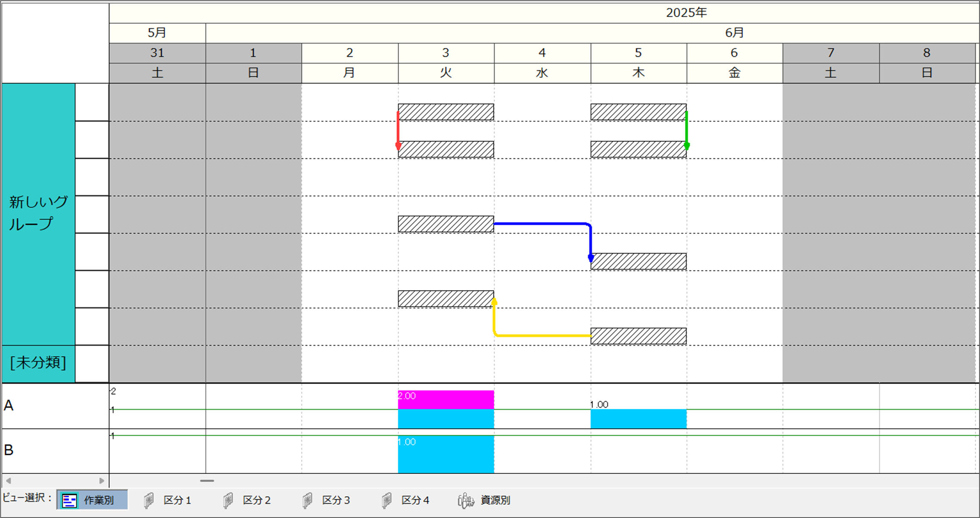
Task: Select the yellow dependency link line
Action: (x=542, y=336)
